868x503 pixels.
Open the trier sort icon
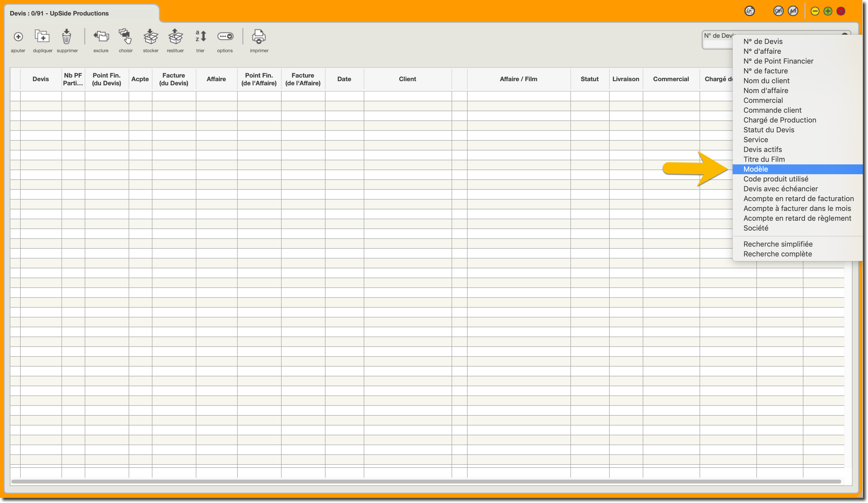tap(200, 36)
